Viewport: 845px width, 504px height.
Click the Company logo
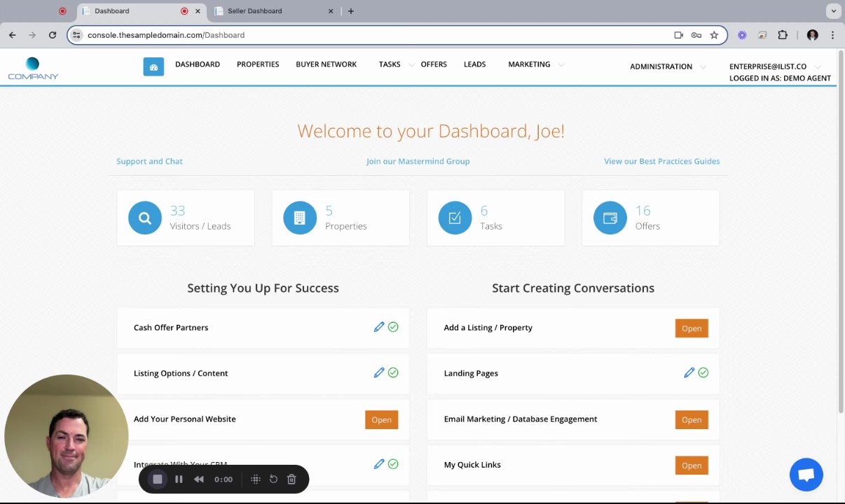[33, 69]
